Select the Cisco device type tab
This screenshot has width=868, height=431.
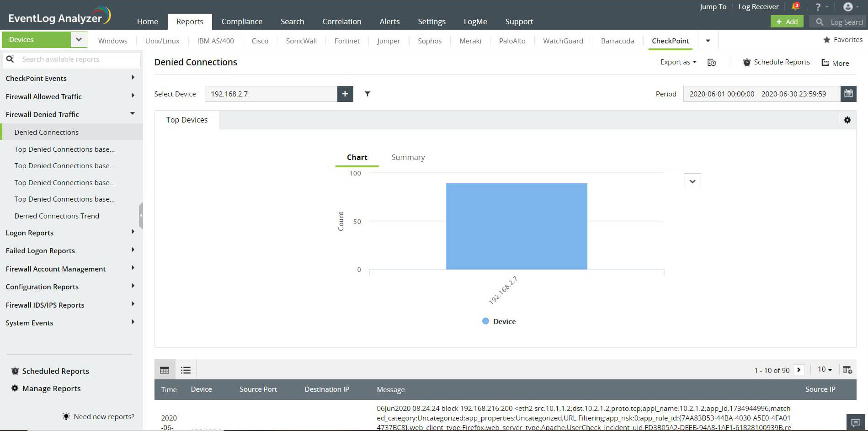tap(260, 41)
